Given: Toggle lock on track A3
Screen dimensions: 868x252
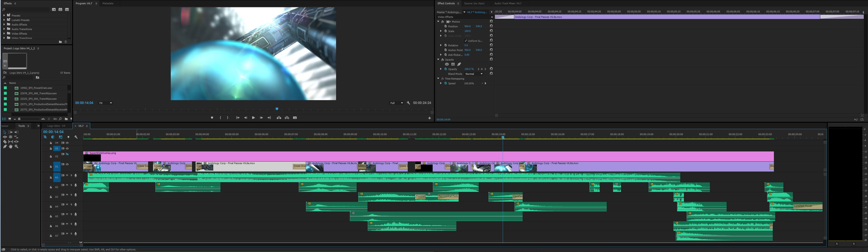Looking at the screenshot, I should click(51, 197).
